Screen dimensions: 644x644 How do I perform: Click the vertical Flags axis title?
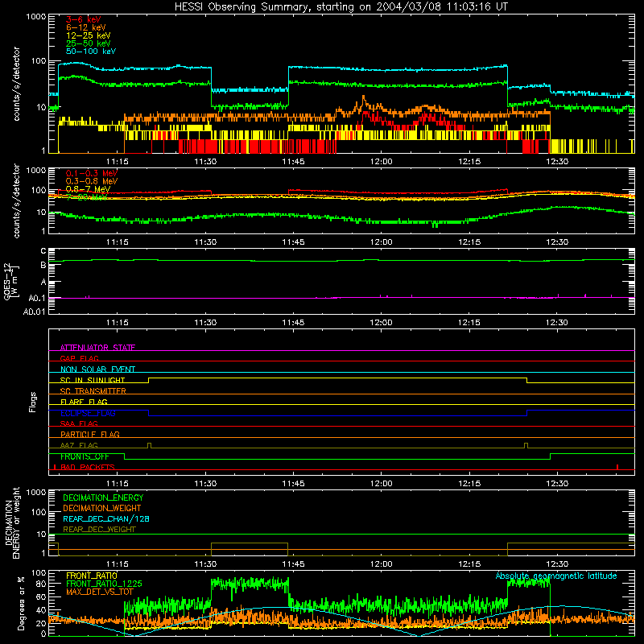pyautogui.click(x=32, y=402)
